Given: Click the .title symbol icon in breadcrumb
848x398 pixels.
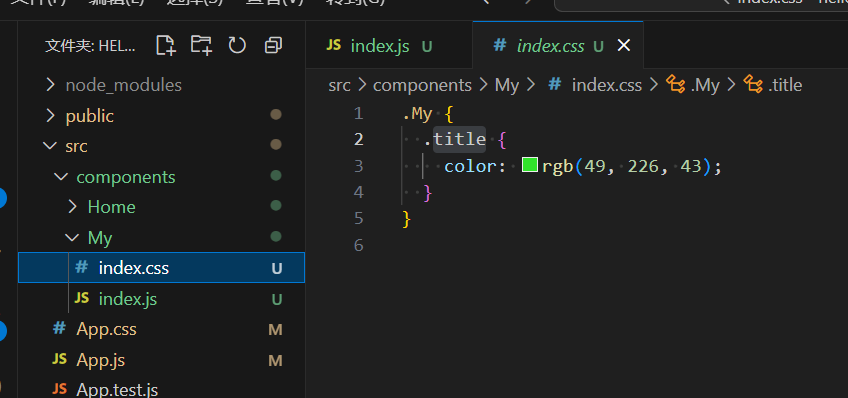Looking at the screenshot, I should (x=753, y=84).
